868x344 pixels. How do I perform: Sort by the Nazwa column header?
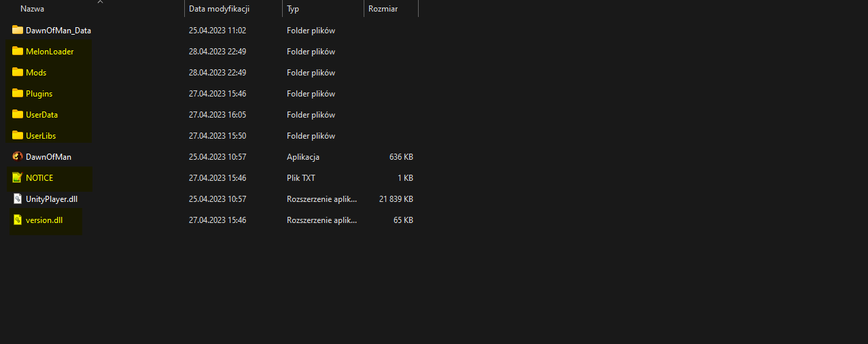pos(33,9)
